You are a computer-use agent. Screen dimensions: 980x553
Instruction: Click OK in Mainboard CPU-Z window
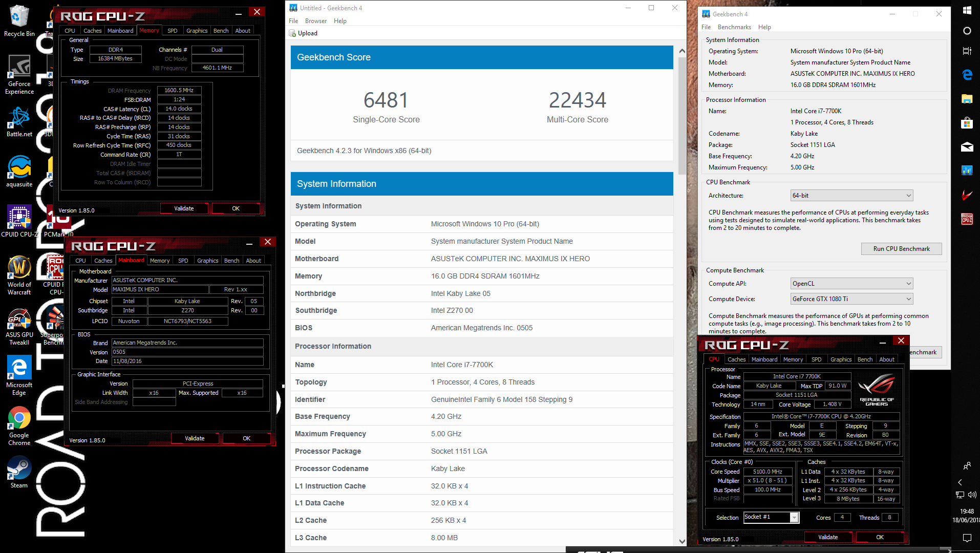click(x=246, y=438)
